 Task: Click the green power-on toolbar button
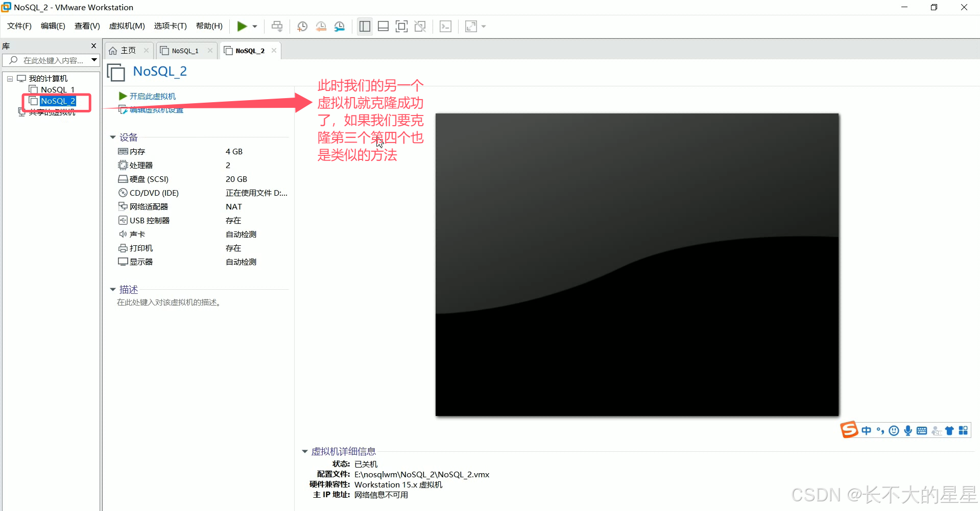242,26
